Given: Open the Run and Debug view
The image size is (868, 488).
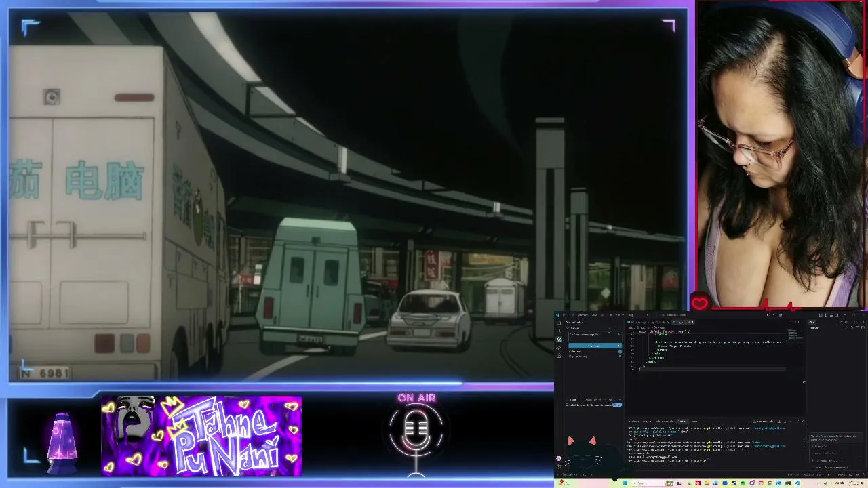Looking at the screenshot, I should [x=558, y=346].
